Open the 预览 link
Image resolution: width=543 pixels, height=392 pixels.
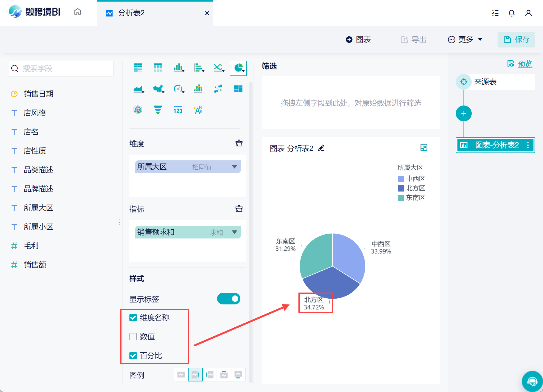pyautogui.click(x=525, y=64)
